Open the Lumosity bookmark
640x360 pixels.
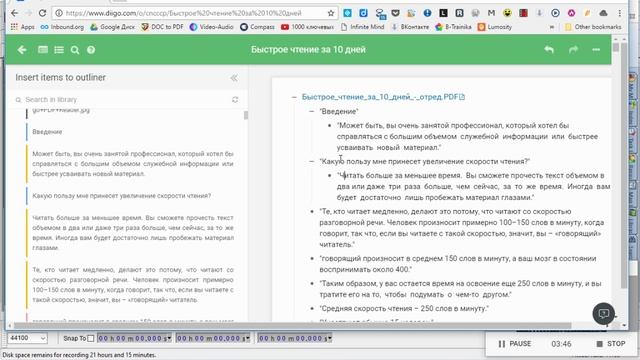pos(495,27)
